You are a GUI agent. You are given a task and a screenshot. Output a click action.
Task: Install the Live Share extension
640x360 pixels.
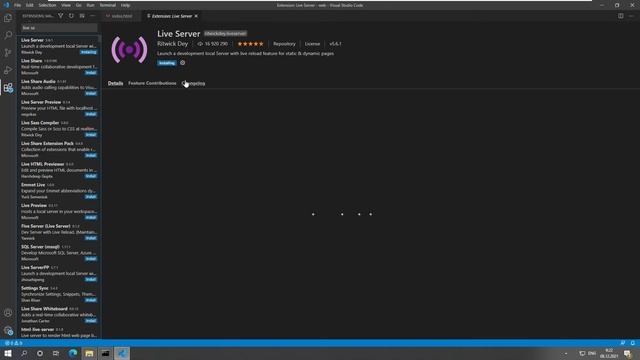(91, 73)
